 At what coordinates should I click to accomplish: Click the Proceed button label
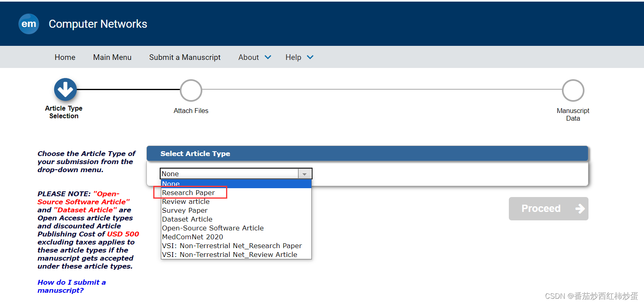pyautogui.click(x=541, y=208)
